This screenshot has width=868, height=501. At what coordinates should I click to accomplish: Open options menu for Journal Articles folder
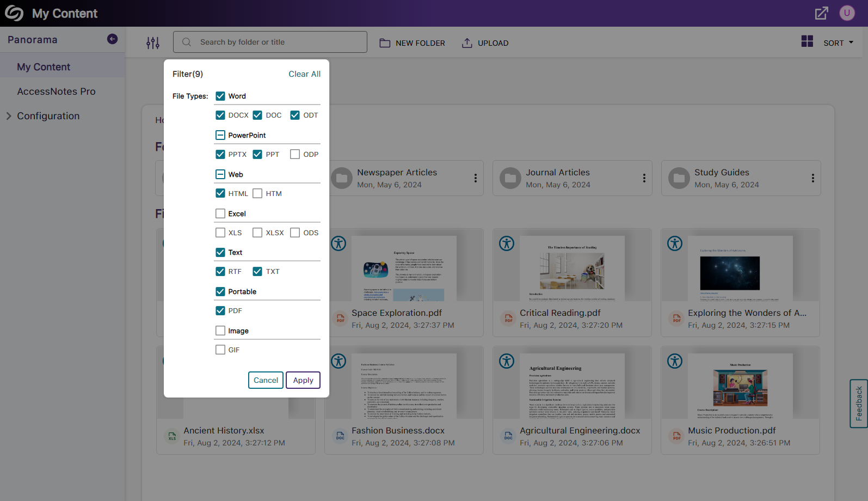pyautogui.click(x=644, y=178)
